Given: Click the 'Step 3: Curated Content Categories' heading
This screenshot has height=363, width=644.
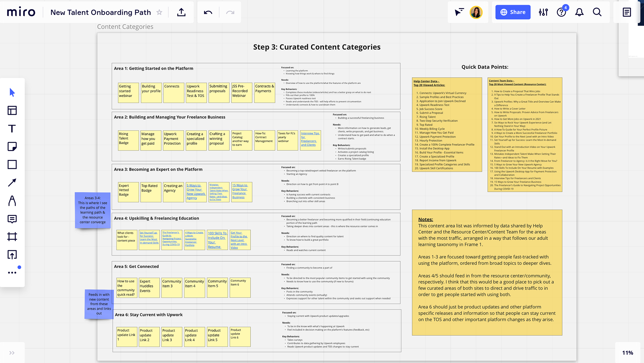Looking at the screenshot, I should point(317,47).
